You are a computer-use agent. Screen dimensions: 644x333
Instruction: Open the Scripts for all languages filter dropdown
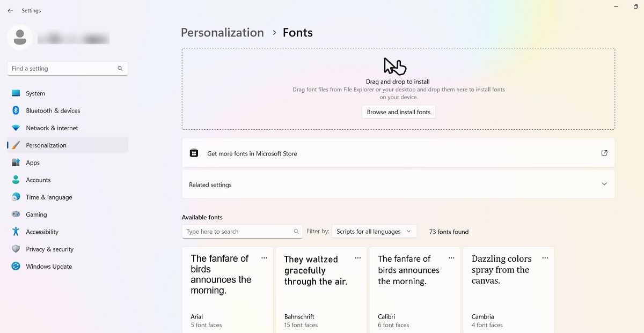pyautogui.click(x=374, y=231)
